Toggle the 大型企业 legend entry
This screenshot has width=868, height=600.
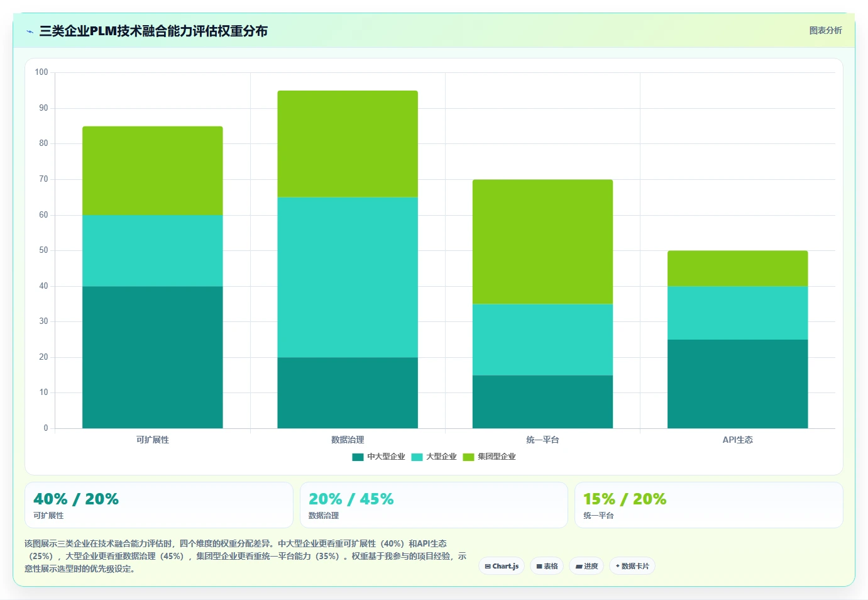pos(434,457)
